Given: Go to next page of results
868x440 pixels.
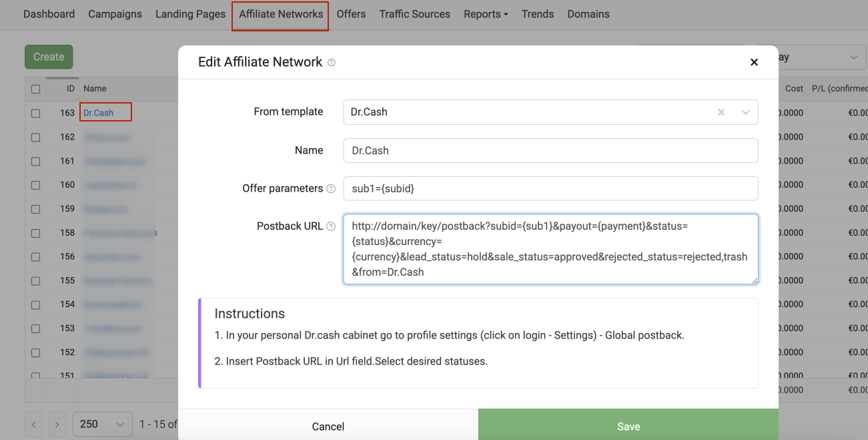Looking at the screenshot, I should coord(57,424).
